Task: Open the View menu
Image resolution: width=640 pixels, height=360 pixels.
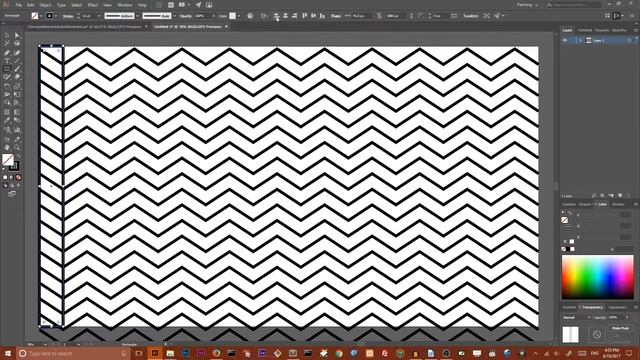Action: [x=107, y=5]
